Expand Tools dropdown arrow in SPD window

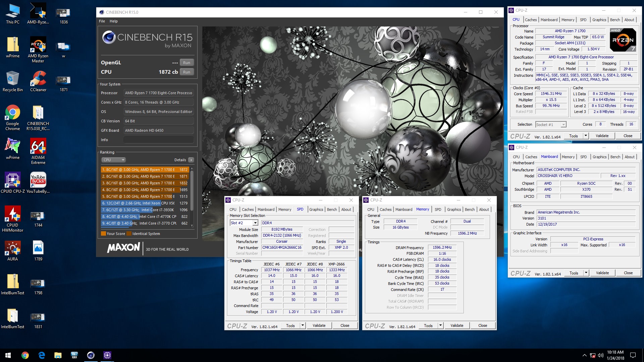(x=303, y=325)
